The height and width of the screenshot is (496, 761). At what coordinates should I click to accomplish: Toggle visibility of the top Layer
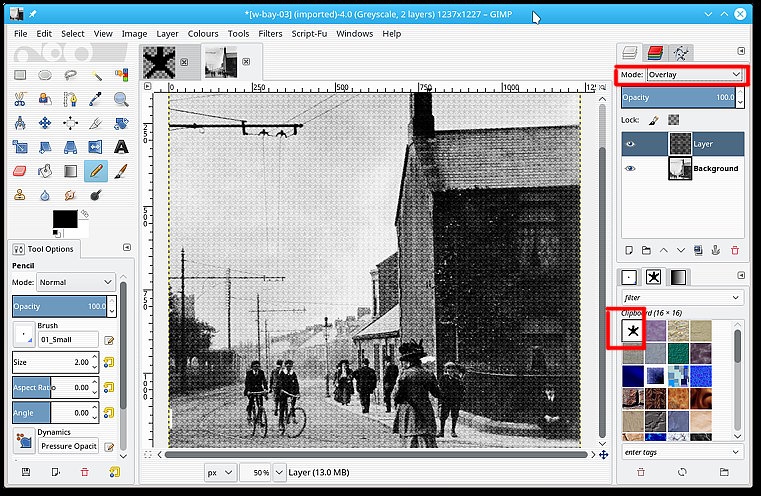click(630, 144)
